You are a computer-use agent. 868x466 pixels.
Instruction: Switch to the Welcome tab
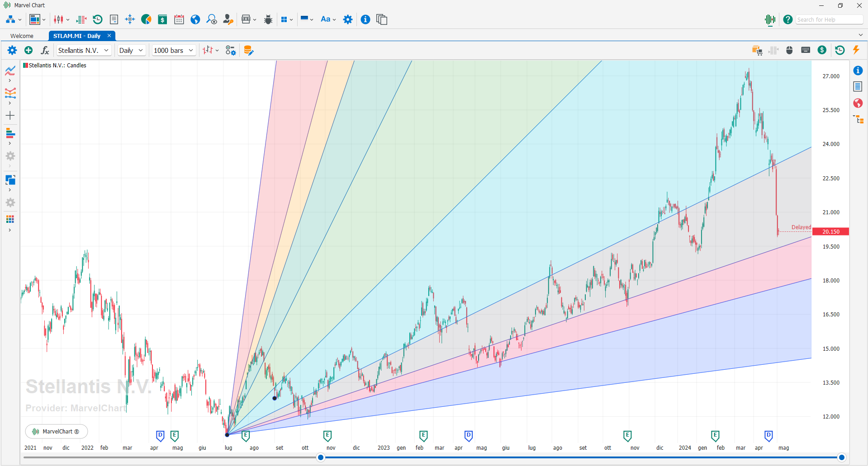(22, 36)
